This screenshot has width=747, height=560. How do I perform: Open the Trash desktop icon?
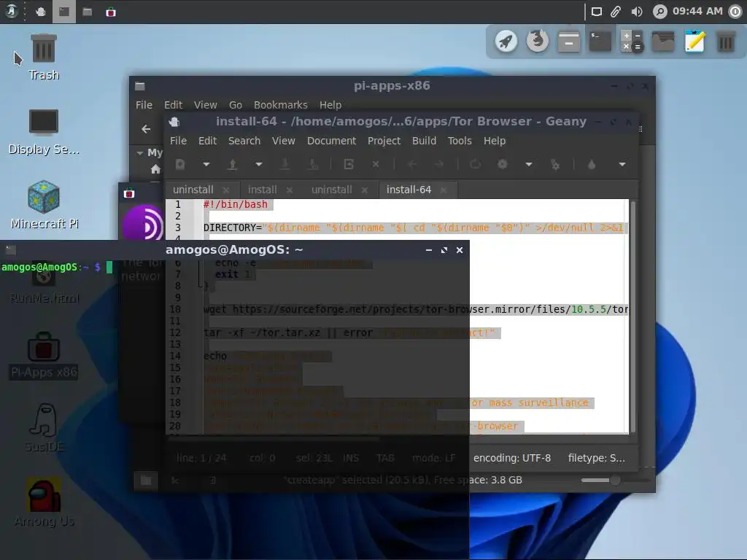[x=43, y=57]
